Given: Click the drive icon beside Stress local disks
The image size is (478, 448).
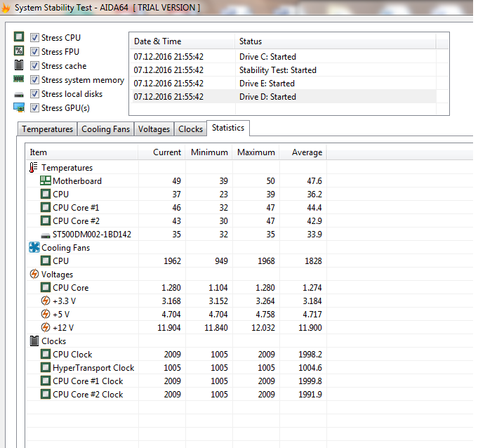Looking at the screenshot, I should (19, 95).
